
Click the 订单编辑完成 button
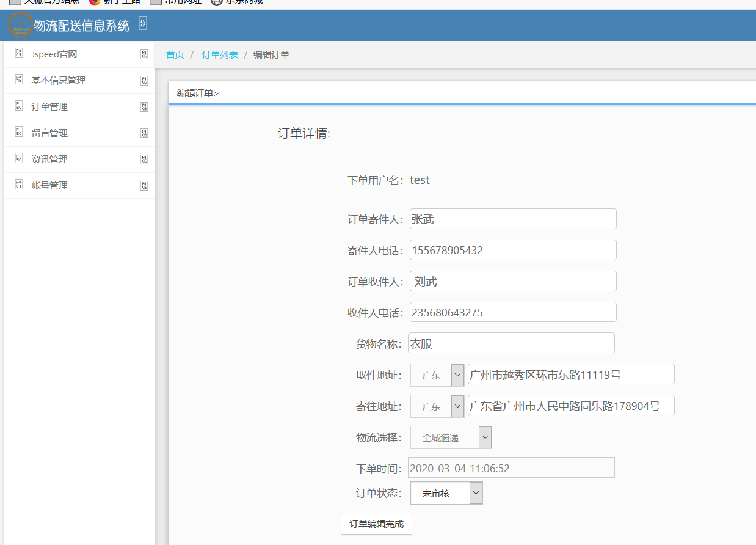click(376, 524)
